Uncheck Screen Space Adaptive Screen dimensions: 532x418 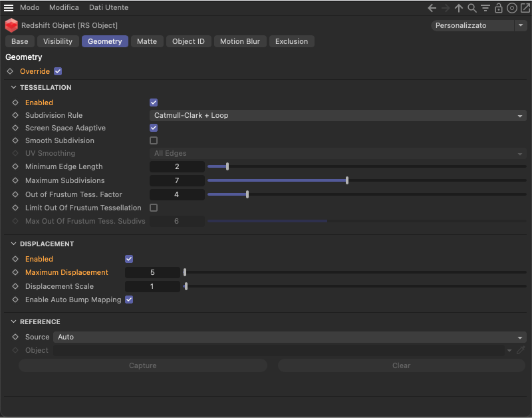tap(154, 128)
